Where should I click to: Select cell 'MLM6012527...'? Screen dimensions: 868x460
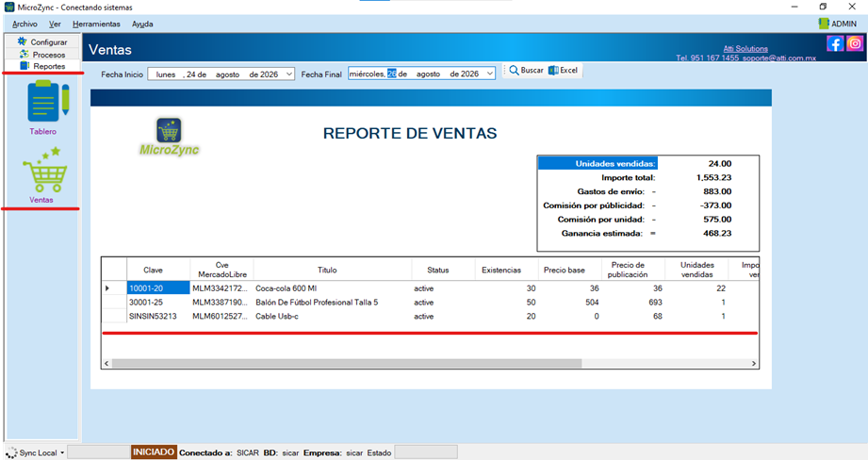pyautogui.click(x=222, y=316)
